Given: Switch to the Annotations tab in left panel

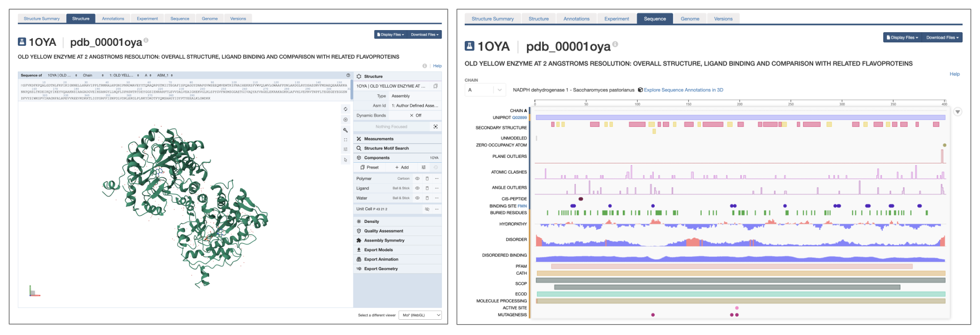Looking at the screenshot, I should coord(113,19).
